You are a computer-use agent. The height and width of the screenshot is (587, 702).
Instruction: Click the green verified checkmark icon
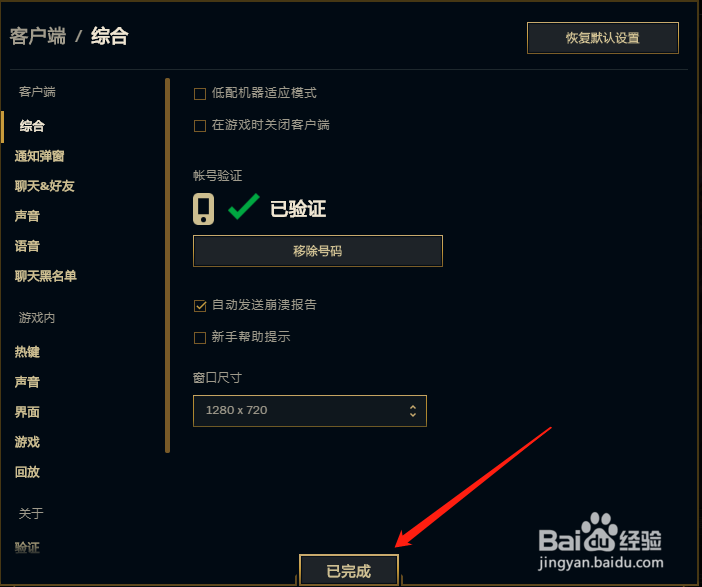[x=244, y=206]
